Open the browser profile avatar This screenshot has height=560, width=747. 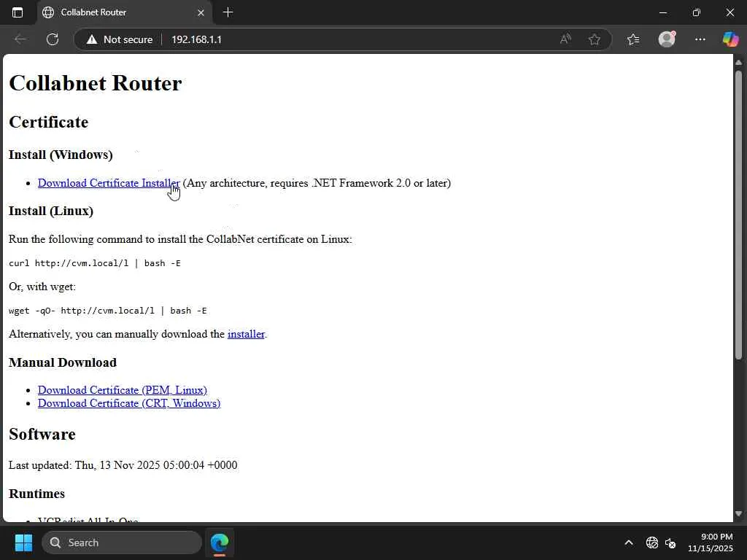pos(667,39)
